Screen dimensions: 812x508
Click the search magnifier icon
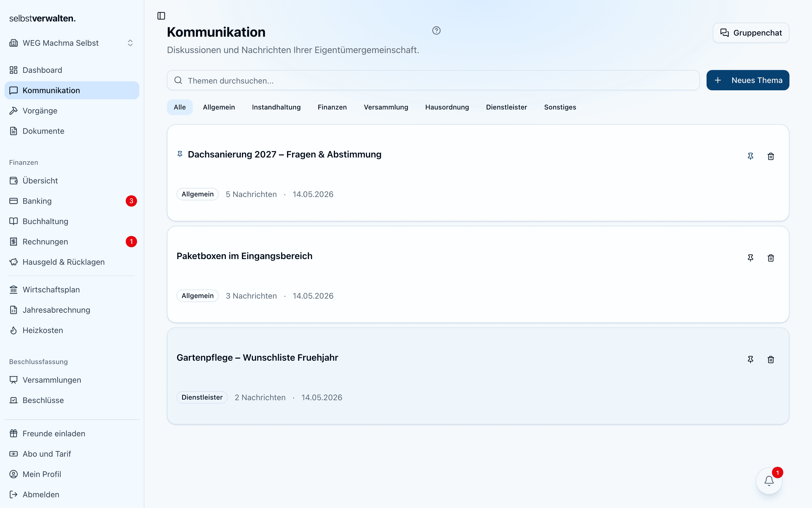pyautogui.click(x=178, y=80)
